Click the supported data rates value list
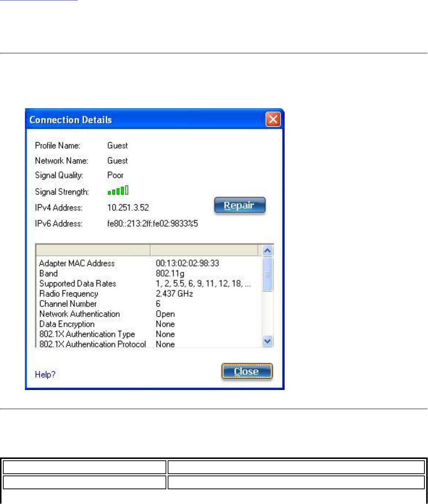 [x=203, y=284]
